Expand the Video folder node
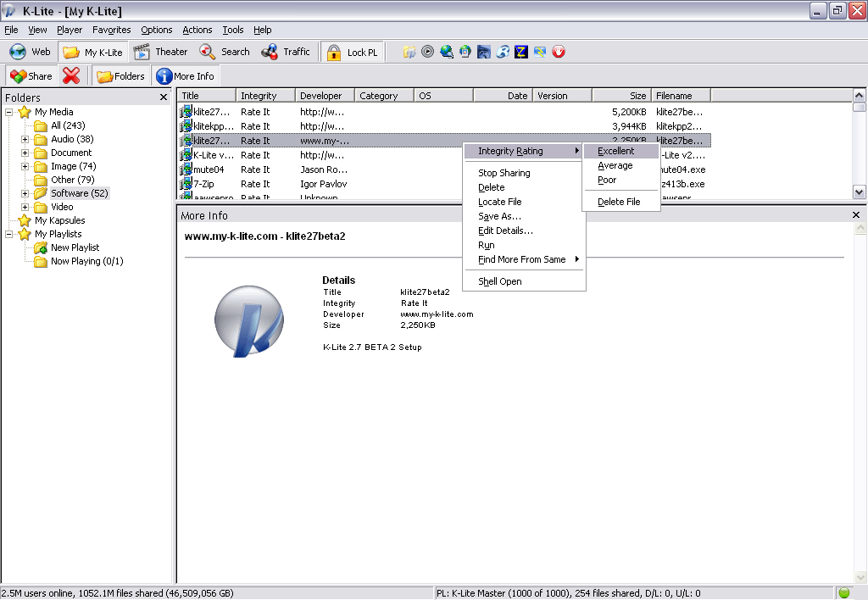The height and width of the screenshot is (600, 868). click(x=25, y=207)
